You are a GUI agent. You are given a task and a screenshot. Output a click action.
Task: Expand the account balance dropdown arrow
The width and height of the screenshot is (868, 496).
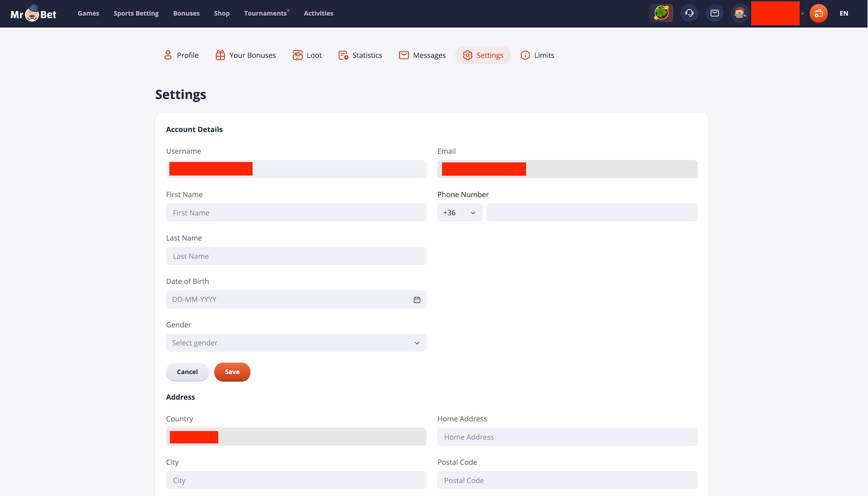802,14
